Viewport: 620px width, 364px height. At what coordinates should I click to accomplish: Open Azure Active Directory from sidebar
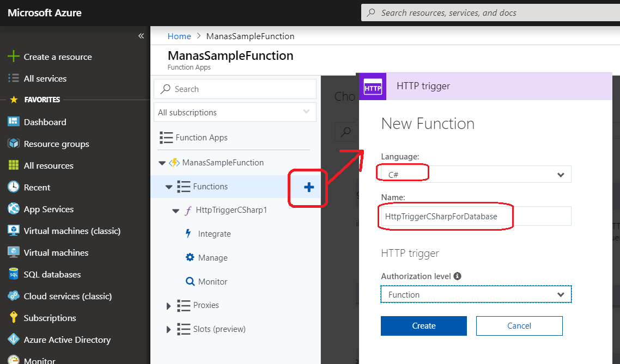click(14, 340)
